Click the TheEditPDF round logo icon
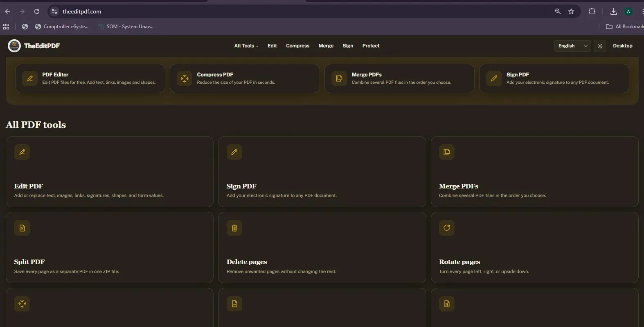Viewport: 644px width, 327px height. 14,46
